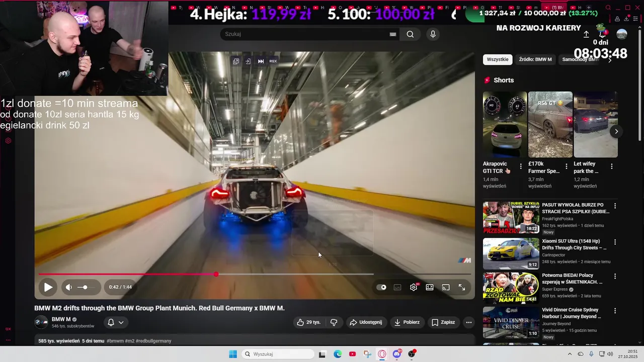Screen dimensions: 644x362
Task: Open options for £170k Farmer short
Action: tap(567, 166)
